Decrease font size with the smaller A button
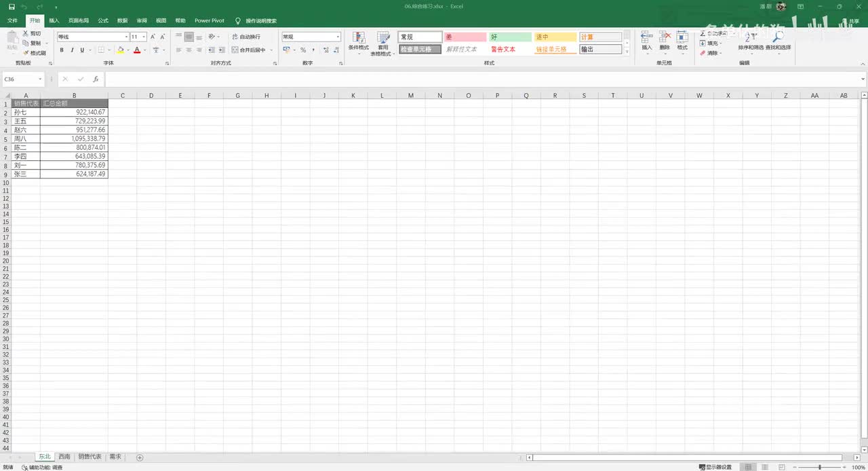868x471 pixels. [163, 37]
